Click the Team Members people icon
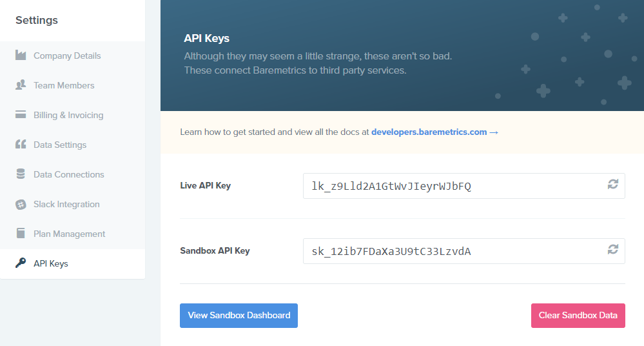The width and height of the screenshot is (644, 346). [x=21, y=85]
